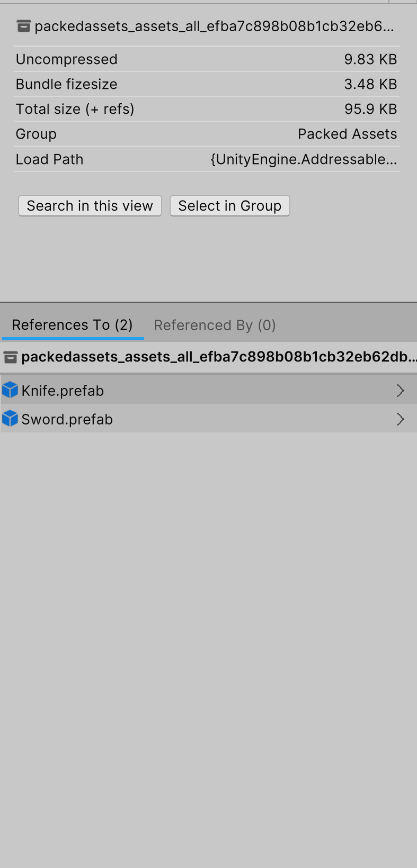Screen dimensions: 417x868
Task: Switch to the References To tab
Action: pyautogui.click(x=73, y=325)
